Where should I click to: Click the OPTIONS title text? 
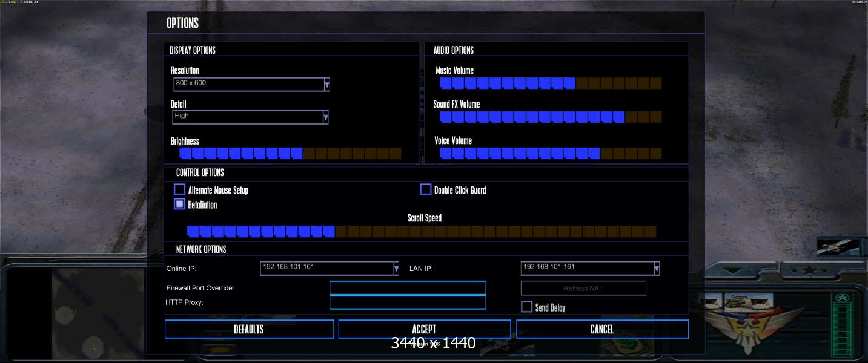click(182, 23)
